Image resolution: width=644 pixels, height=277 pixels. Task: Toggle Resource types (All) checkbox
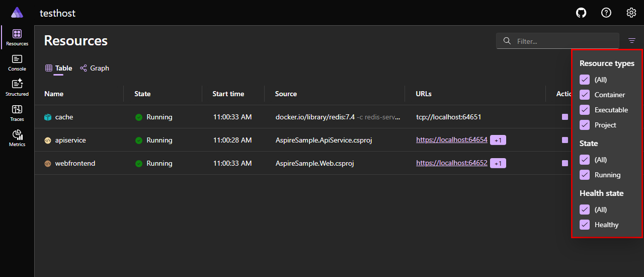(x=585, y=80)
